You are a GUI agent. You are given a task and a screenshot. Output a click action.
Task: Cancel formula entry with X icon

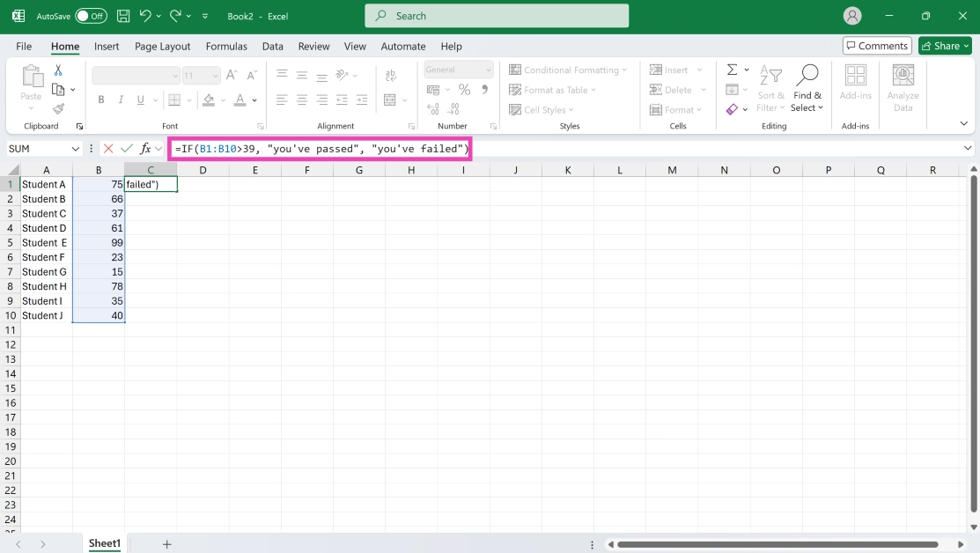click(x=108, y=149)
